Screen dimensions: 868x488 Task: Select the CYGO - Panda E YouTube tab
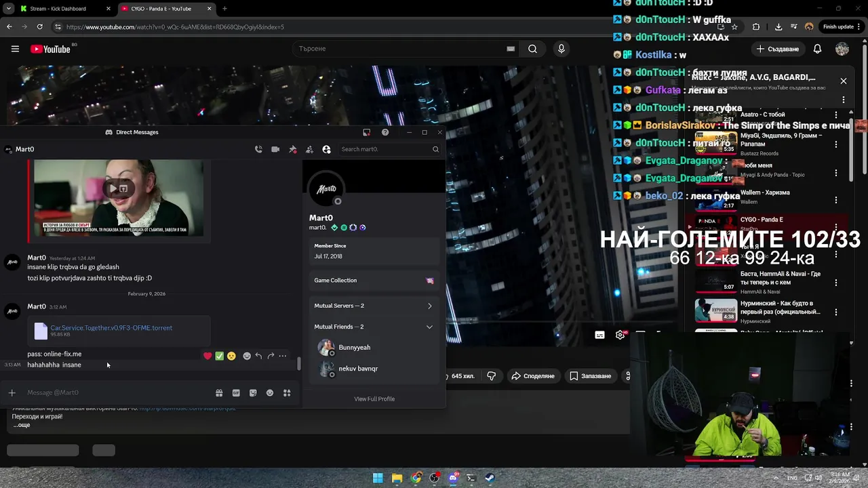click(166, 9)
